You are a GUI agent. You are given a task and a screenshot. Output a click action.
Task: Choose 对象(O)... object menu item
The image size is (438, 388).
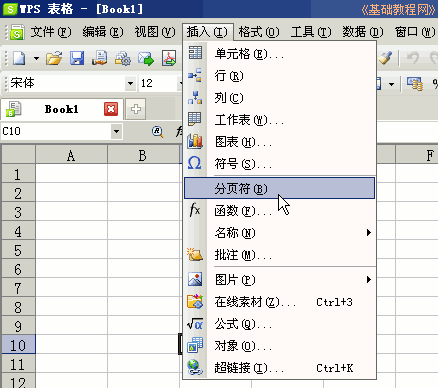coord(279,346)
